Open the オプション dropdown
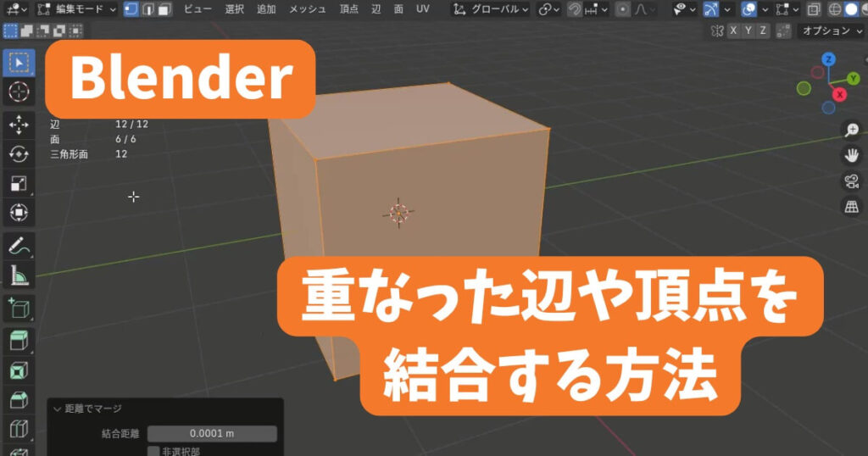Screen dimensions: 868x456 point(832,31)
